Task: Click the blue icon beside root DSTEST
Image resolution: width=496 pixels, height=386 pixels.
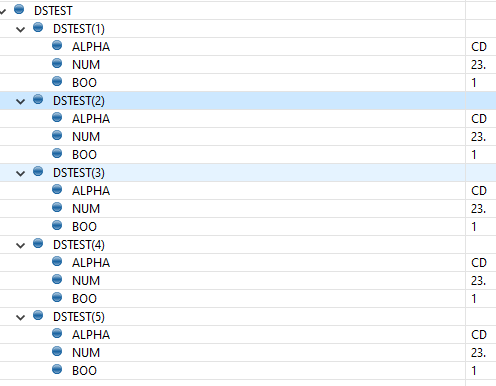Action: (x=19, y=9)
